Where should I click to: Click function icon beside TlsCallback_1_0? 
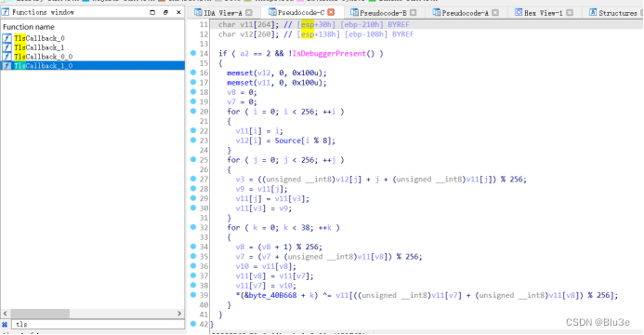pos(7,65)
